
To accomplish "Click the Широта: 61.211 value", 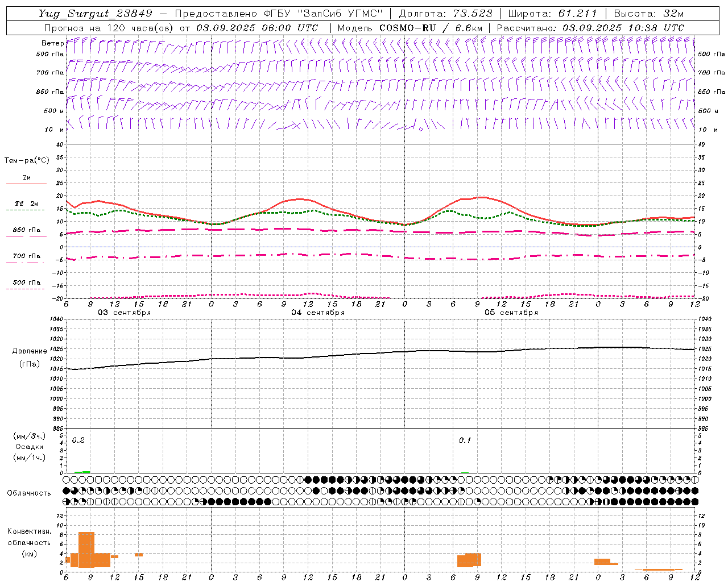I will (553, 14).
